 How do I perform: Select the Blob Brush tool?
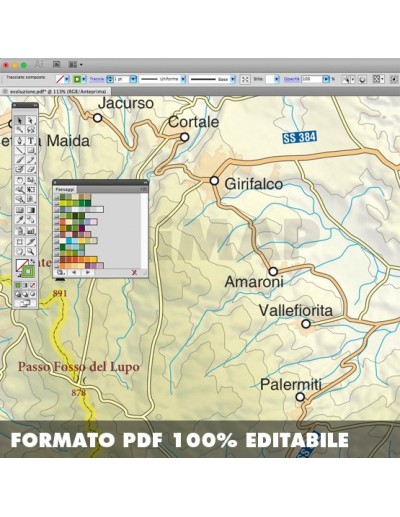tap(20, 169)
